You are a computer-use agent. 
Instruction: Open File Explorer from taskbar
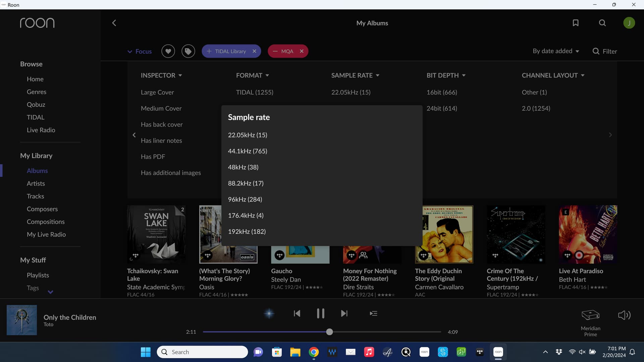pos(295,352)
